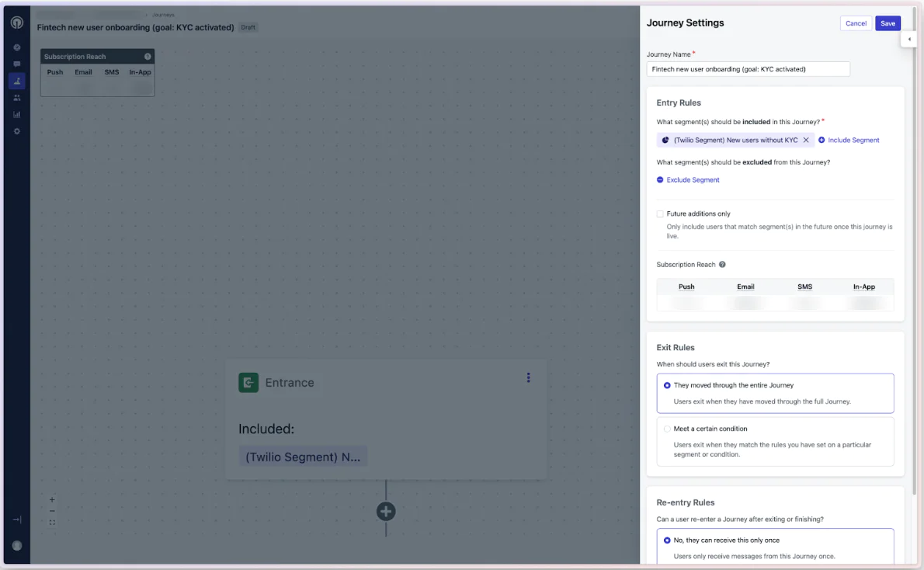Screen dimensions: 924x570
Task: Click inside the Journey Name input field
Action: coord(748,69)
